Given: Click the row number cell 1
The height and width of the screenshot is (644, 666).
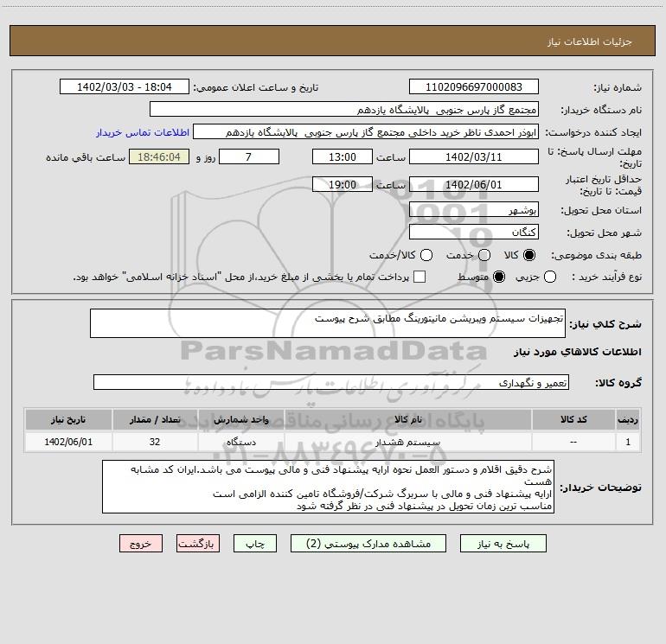Looking at the screenshot, I should click(628, 442).
